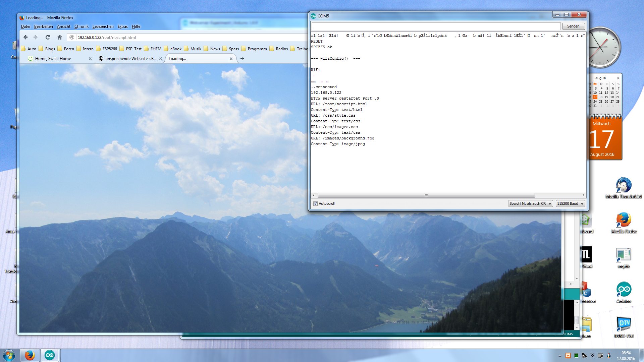Open the Datei menu
Image resolution: width=644 pixels, height=362 pixels.
25,26
